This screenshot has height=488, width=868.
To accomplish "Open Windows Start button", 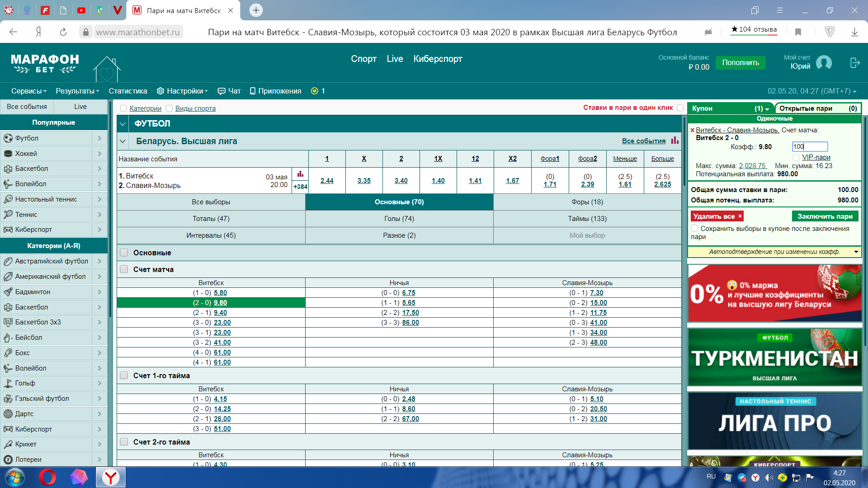I will 14,477.
